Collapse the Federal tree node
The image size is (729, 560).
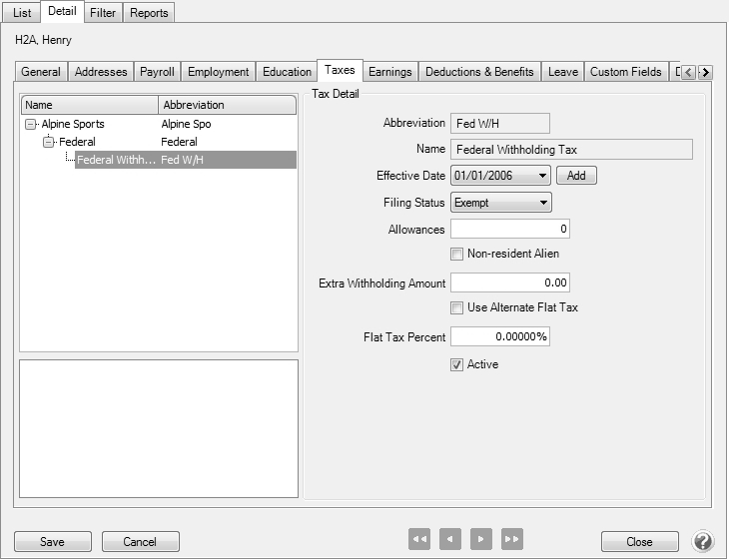pyautogui.click(x=48, y=143)
